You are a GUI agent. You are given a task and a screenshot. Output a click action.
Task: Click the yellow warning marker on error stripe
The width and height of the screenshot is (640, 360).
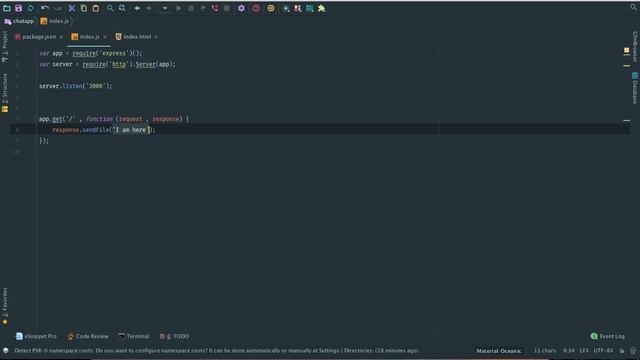627,65
